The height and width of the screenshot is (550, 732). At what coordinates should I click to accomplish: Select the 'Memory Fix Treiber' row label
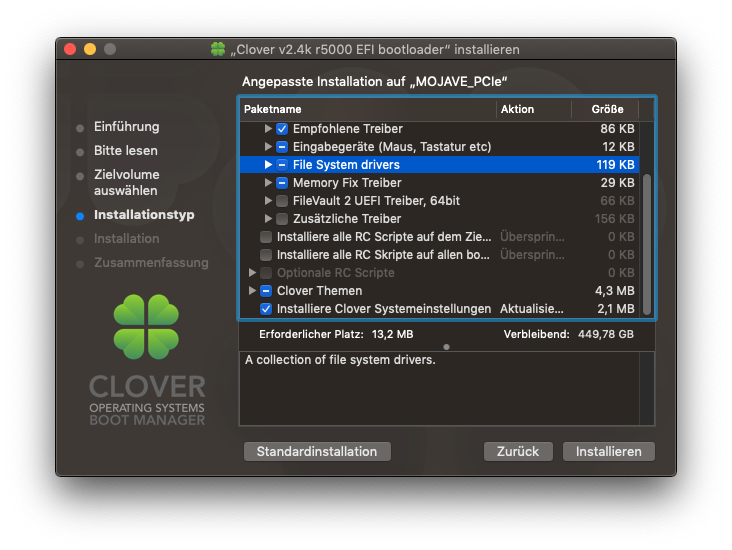point(347,183)
